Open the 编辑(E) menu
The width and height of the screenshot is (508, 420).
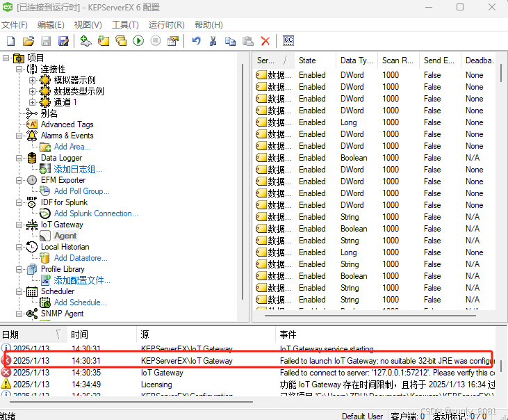[51, 25]
